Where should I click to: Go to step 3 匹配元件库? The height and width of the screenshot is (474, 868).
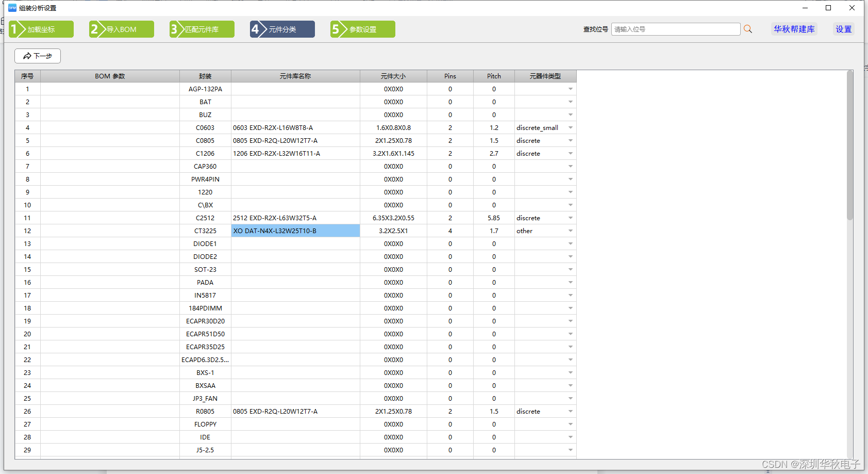[202, 29]
